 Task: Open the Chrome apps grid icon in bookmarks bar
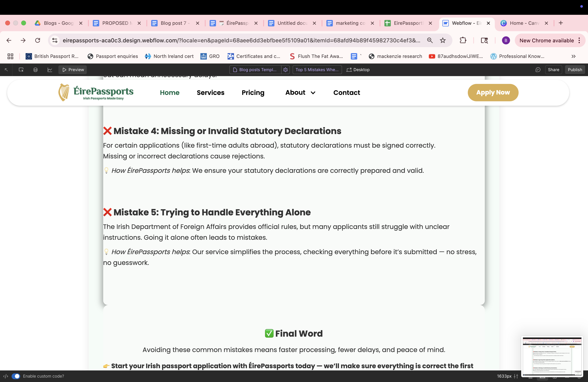[x=10, y=56]
